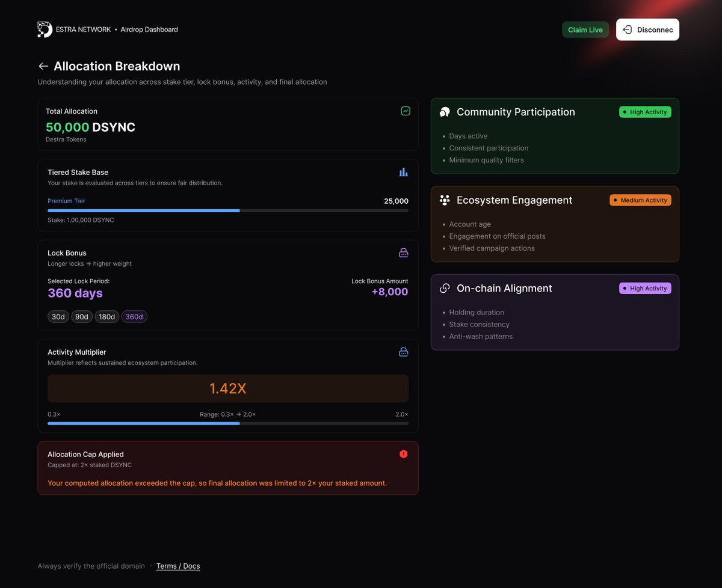
Task: Click the Activity Multiplier title
Action: tap(77, 352)
